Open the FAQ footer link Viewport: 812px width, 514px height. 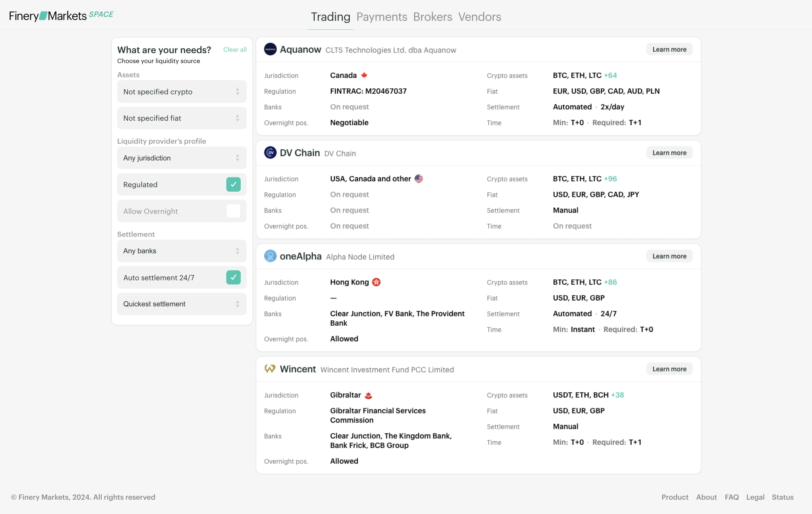pos(731,497)
